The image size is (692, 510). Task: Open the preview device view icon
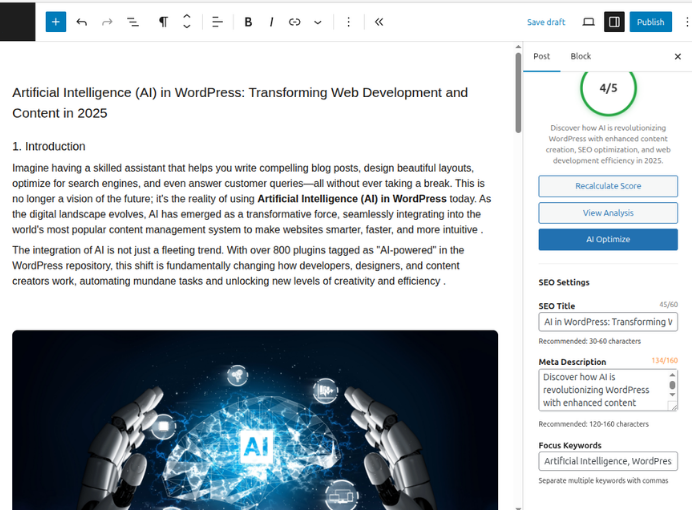coord(588,22)
